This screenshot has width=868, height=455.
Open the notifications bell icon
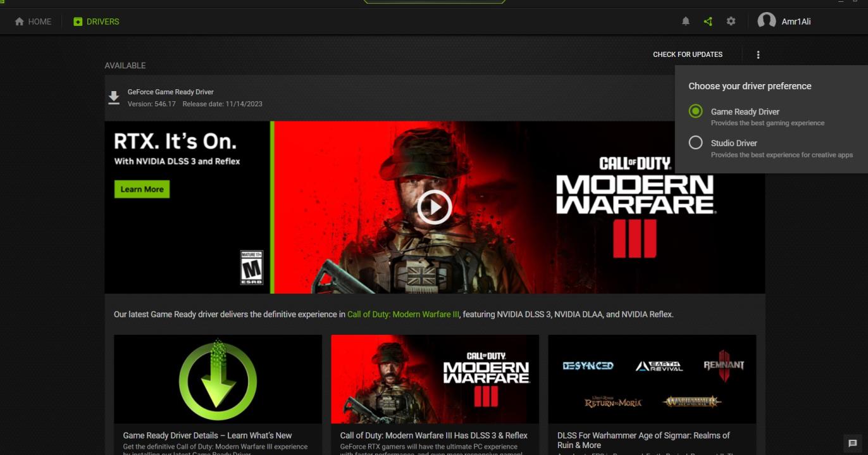click(x=685, y=22)
